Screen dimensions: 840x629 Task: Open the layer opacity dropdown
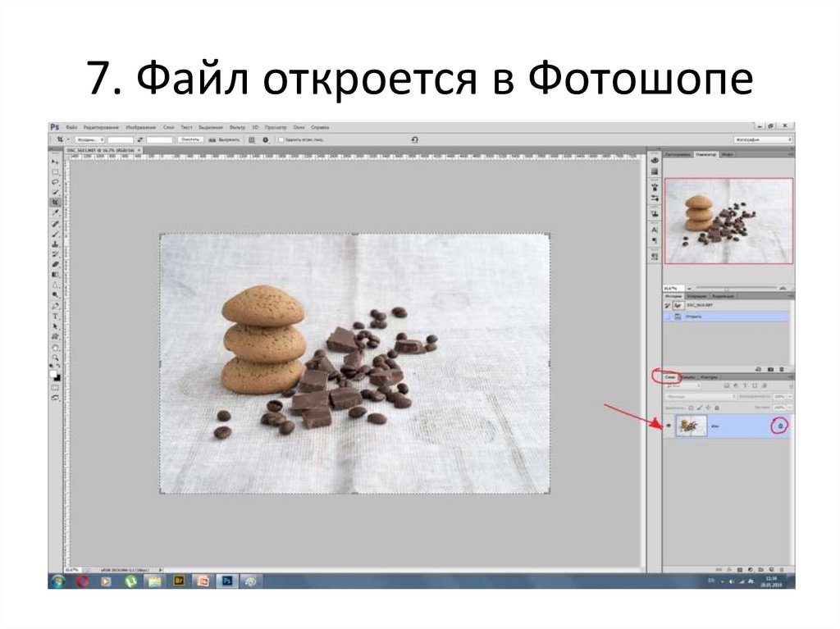click(x=790, y=397)
